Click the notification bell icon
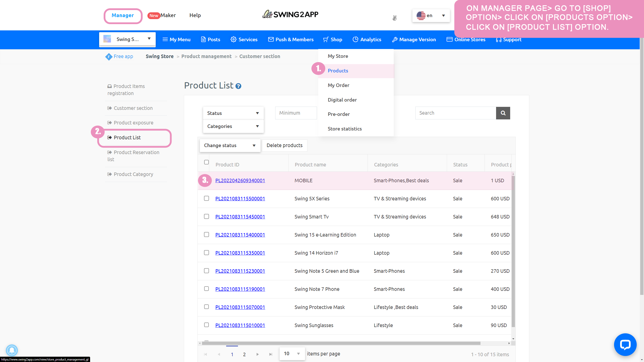644x362 pixels. (12, 350)
